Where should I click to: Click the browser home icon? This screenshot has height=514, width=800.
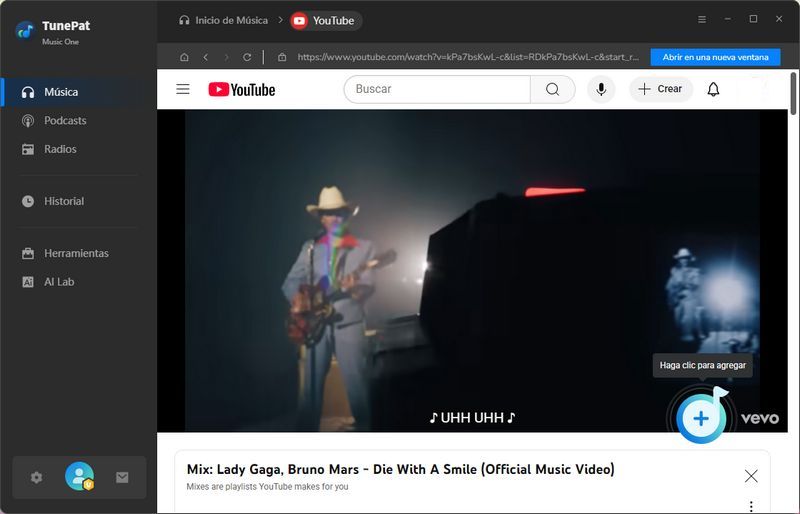click(x=184, y=57)
